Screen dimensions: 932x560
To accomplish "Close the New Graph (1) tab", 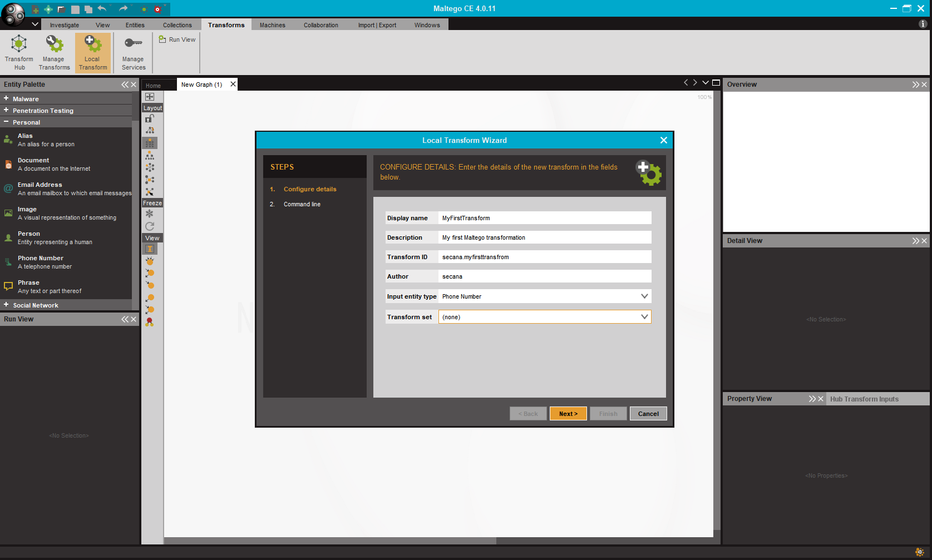I will click(x=233, y=84).
